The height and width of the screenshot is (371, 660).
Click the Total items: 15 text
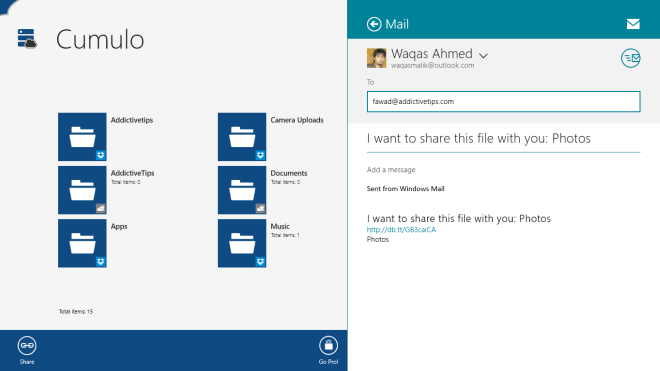click(x=76, y=312)
